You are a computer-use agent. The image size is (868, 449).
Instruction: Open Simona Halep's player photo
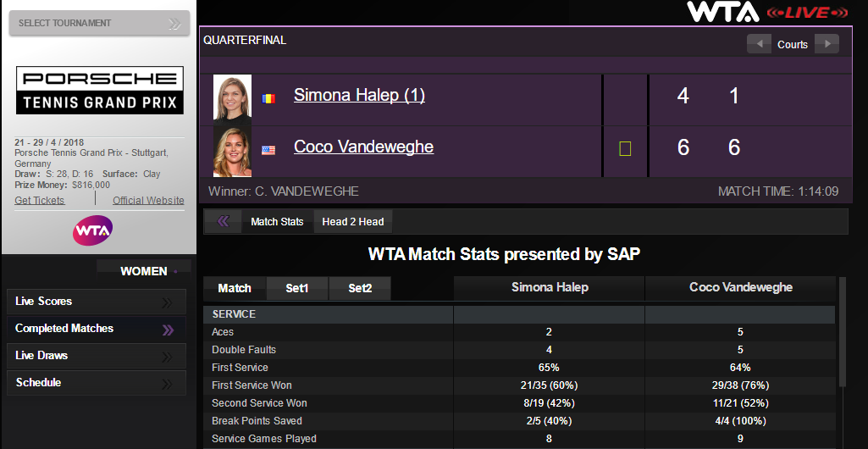coord(232,97)
